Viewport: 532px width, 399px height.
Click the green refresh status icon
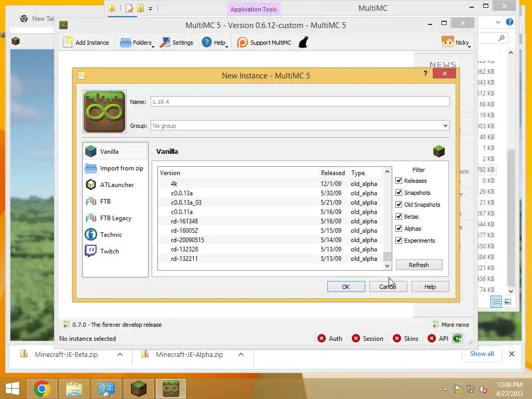tap(457, 338)
